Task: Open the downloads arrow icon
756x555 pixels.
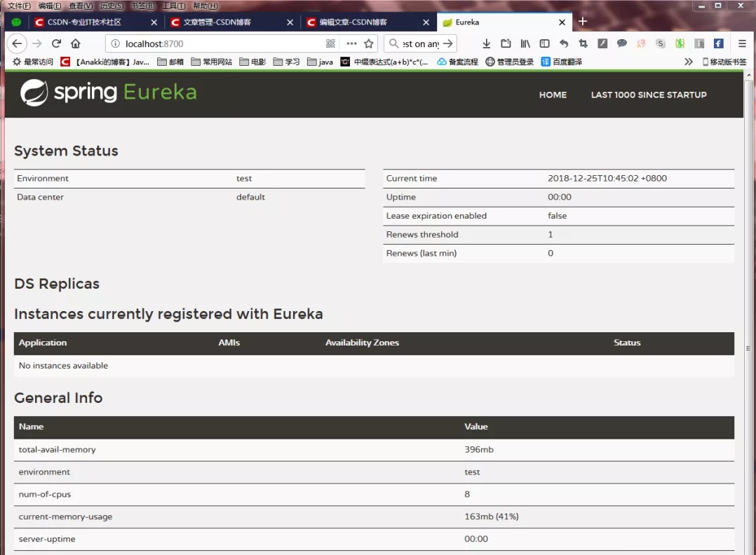Action: 487,44
